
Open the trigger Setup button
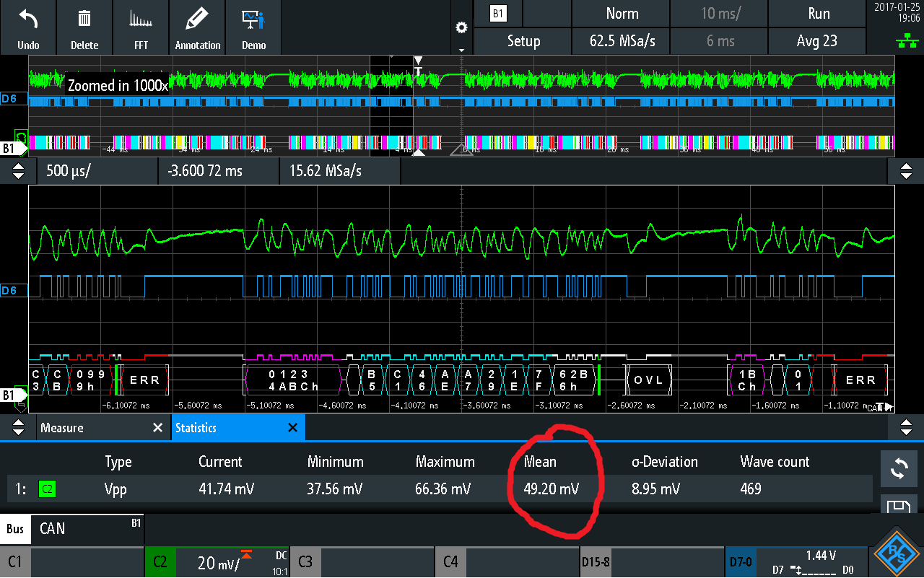point(523,41)
